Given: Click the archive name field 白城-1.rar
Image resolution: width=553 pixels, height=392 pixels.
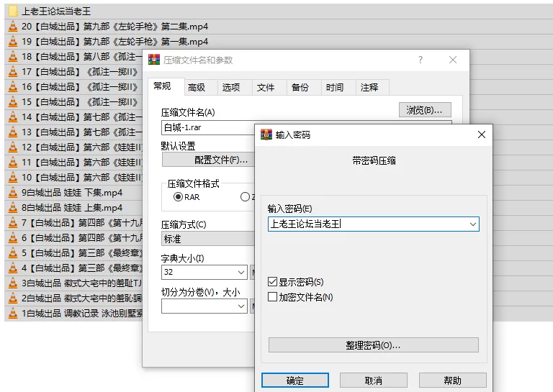Looking at the screenshot, I should coord(207,127).
